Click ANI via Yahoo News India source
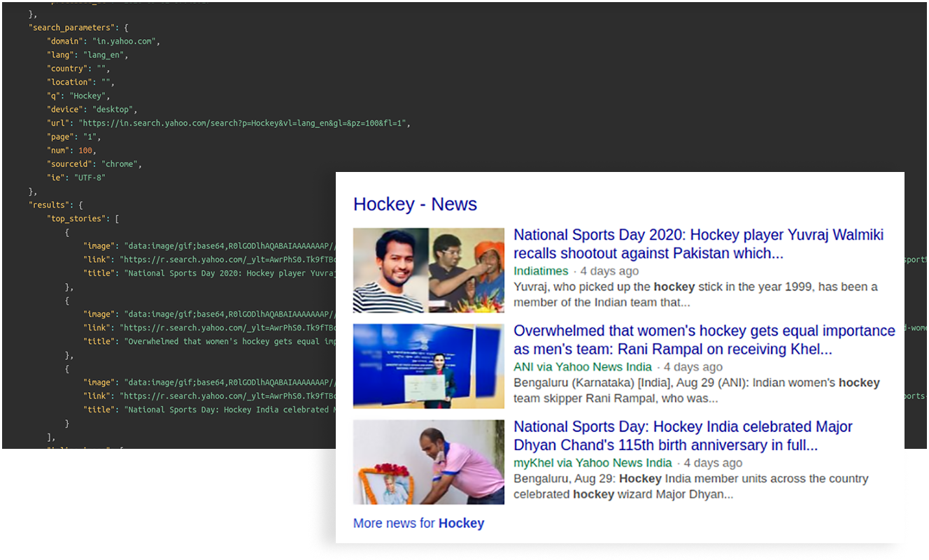 click(583, 366)
